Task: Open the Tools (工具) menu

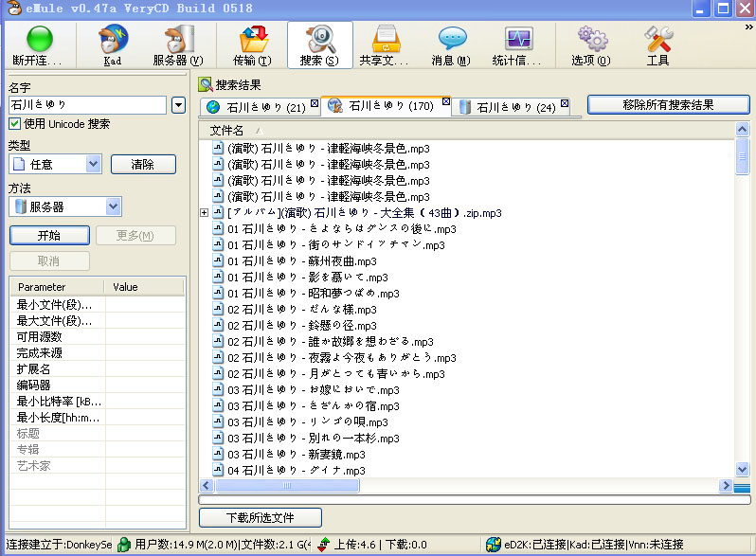Action: 657,45
